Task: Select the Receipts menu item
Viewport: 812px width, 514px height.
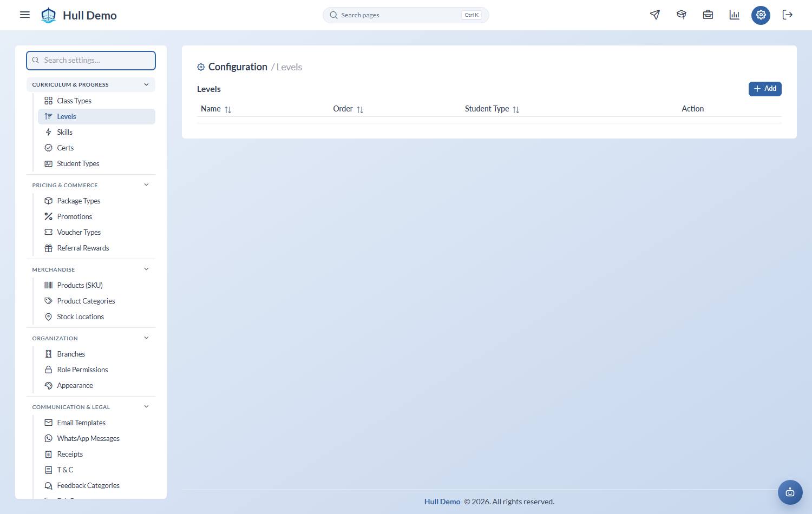Action: (96, 454)
